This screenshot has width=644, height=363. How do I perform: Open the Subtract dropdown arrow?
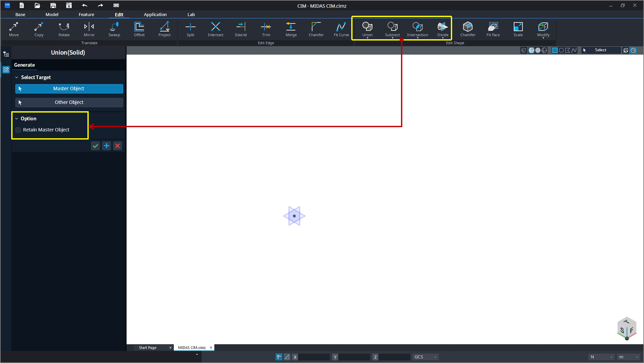click(x=392, y=38)
